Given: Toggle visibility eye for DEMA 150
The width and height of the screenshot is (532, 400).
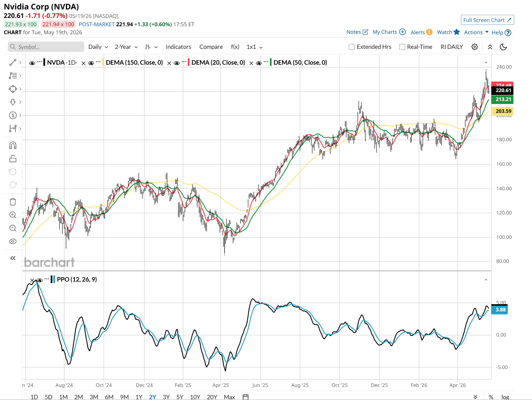Looking at the screenshot, I should [91, 63].
